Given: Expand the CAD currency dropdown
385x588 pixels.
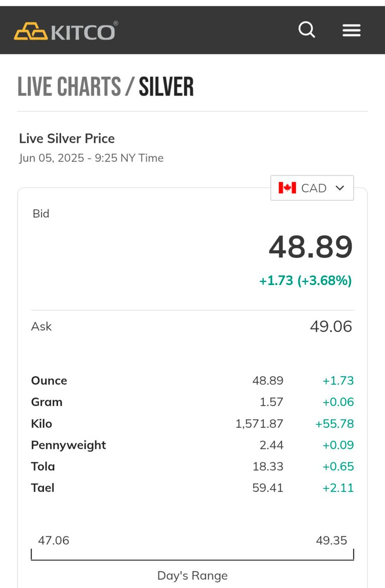Looking at the screenshot, I should (x=312, y=188).
